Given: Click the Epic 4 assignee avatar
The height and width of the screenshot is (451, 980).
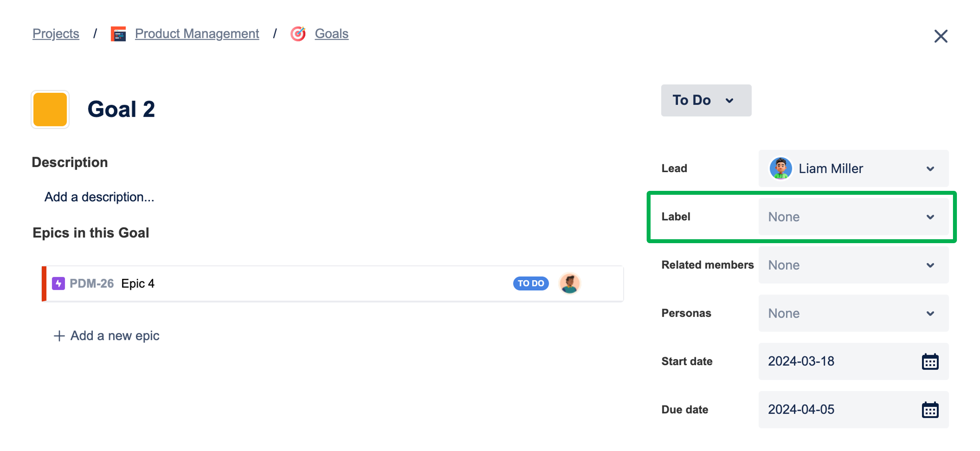Looking at the screenshot, I should click(570, 284).
